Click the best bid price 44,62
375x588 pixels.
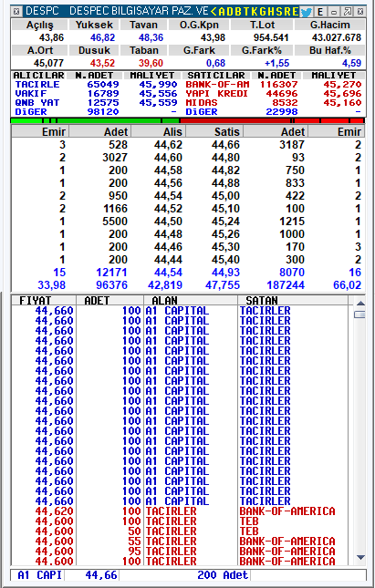pyautogui.click(x=168, y=145)
